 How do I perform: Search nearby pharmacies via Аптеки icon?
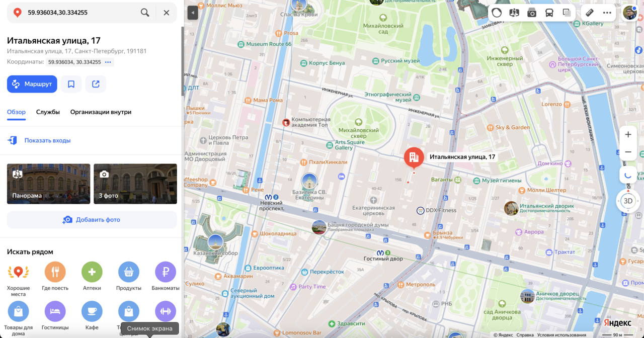[x=92, y=272]
